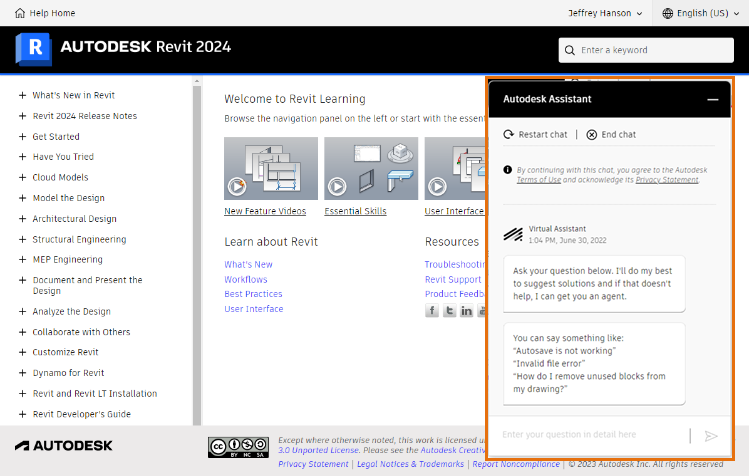
Task: Open the English (US) language dropdown
Action: 701,13
